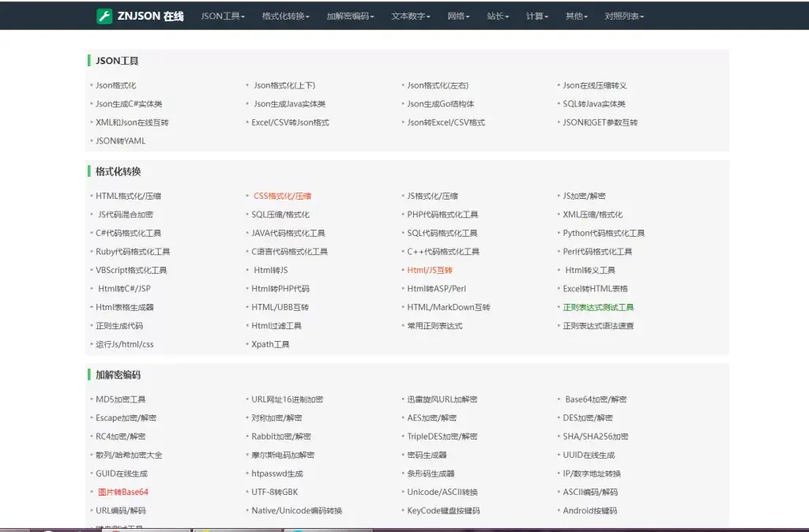
Task: Open URL网址16进制加密 link
Action: [288, 399]
